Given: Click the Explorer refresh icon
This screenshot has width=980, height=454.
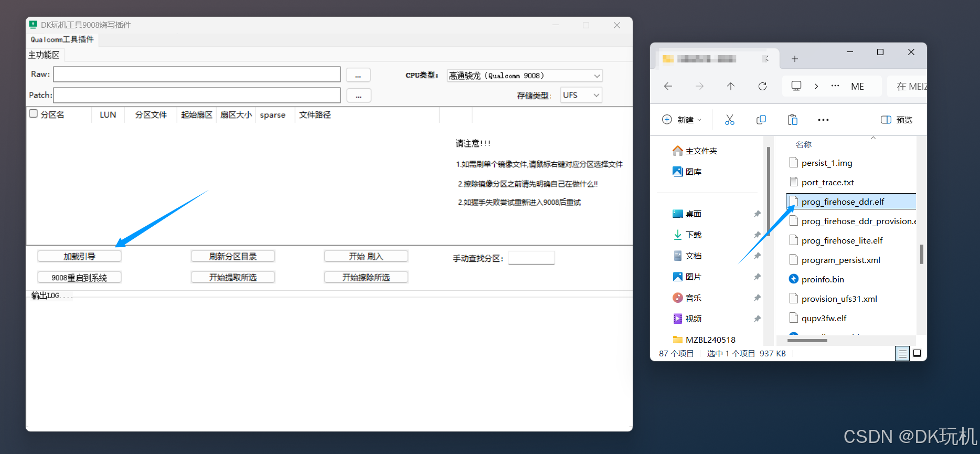Looking at the screenshot, I should [762, 86].
